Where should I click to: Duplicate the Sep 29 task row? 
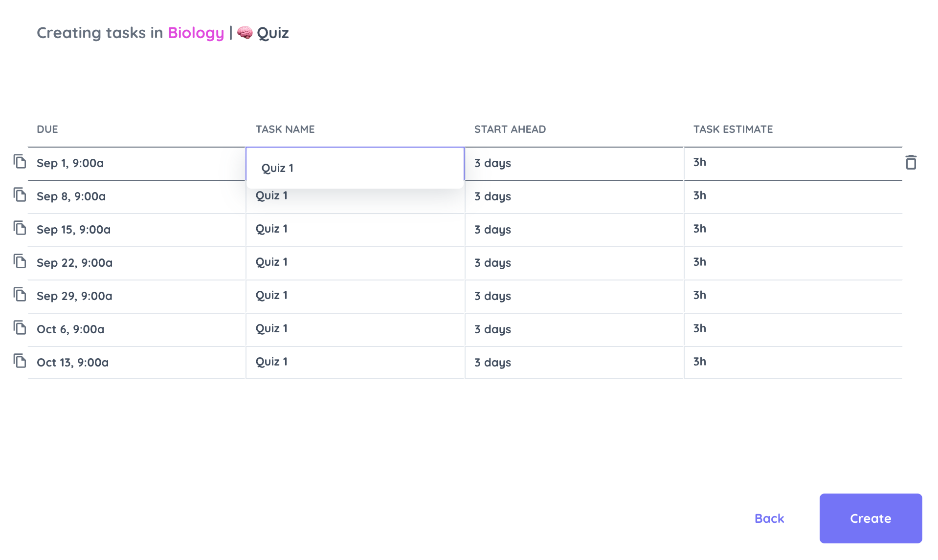point(20,294)
